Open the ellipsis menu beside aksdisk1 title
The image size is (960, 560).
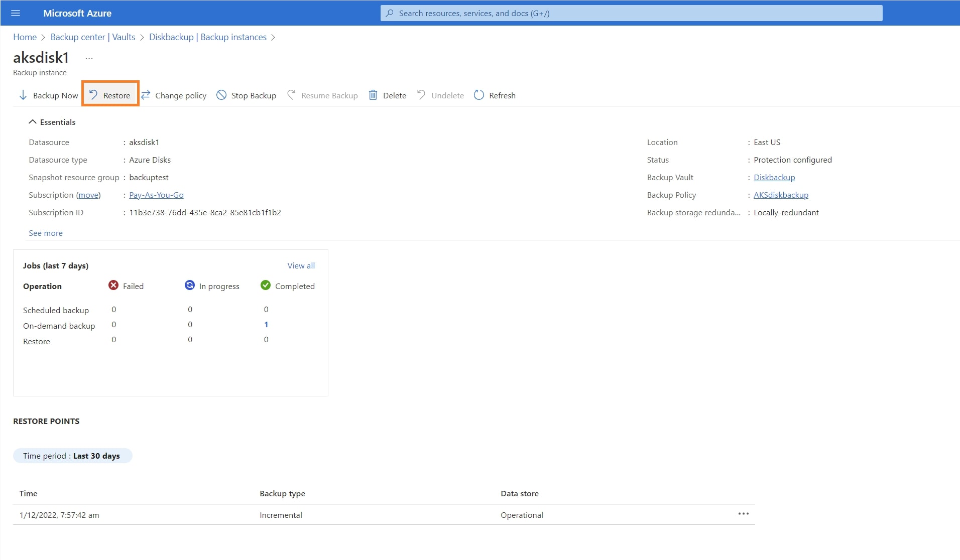pyautogui.click(x=89, y=58)
